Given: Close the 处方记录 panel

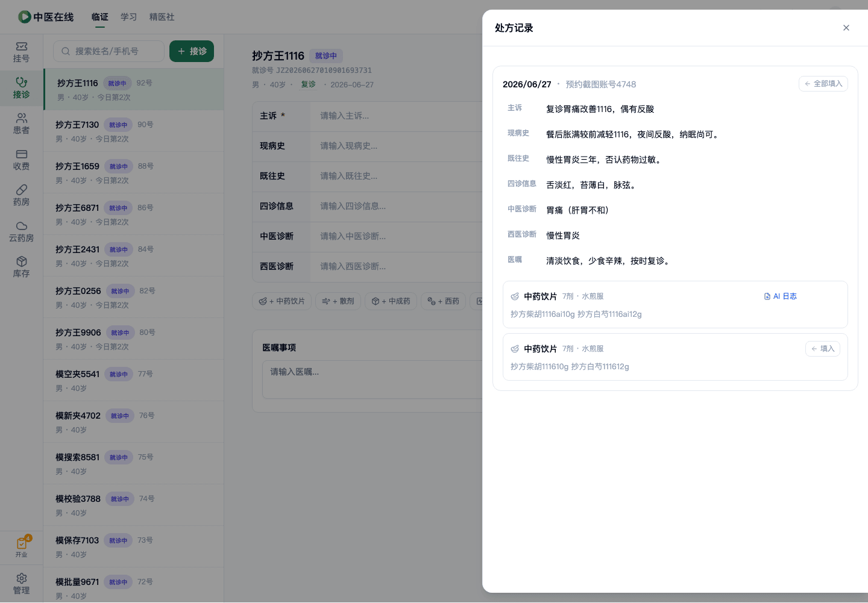Looking at the screenshot, I should (846, 28).
